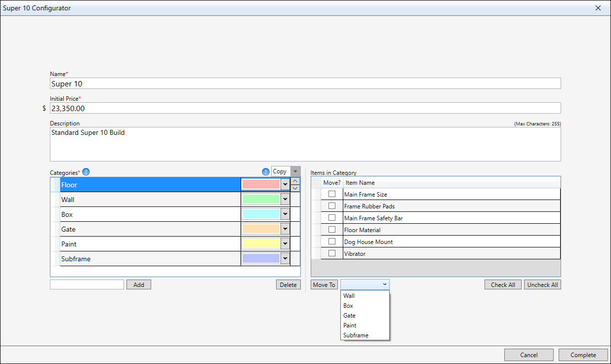This screenshot has width=611, height=364.
Task: Choose Gate from the dropdown list
Action: click(x=349, y=316)
